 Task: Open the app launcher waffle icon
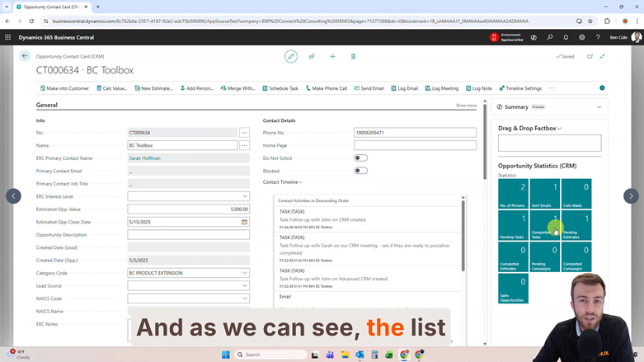click(x=7, y=37)
